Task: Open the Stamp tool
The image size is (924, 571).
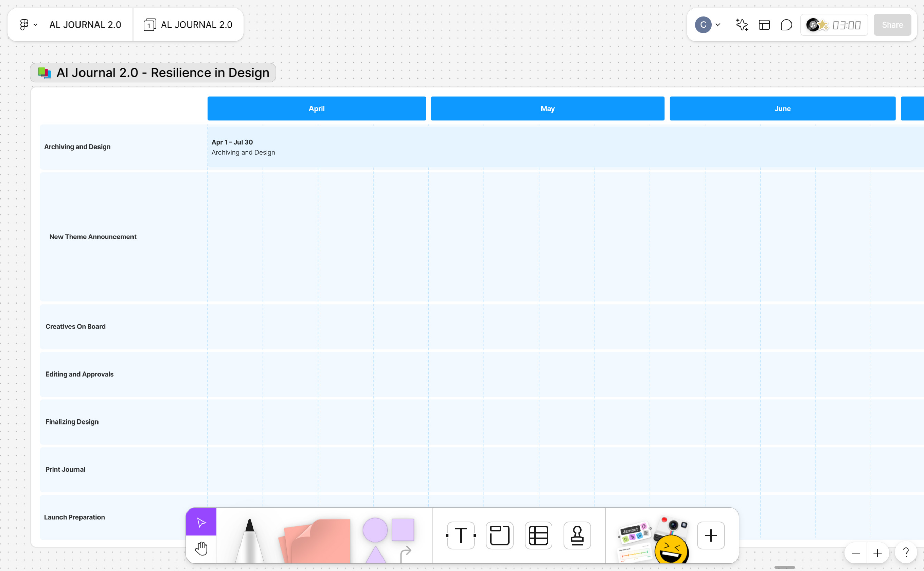Action: click(577, 535)
